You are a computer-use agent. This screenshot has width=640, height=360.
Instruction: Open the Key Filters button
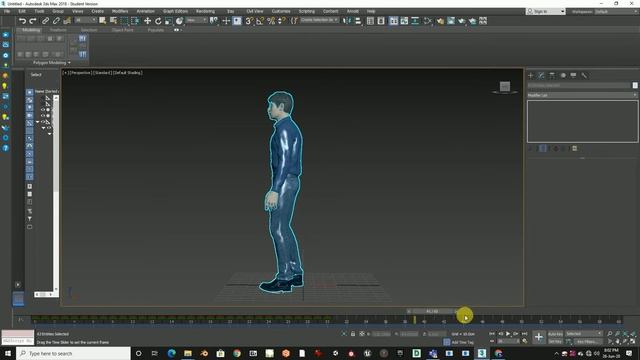click(587, 341)
